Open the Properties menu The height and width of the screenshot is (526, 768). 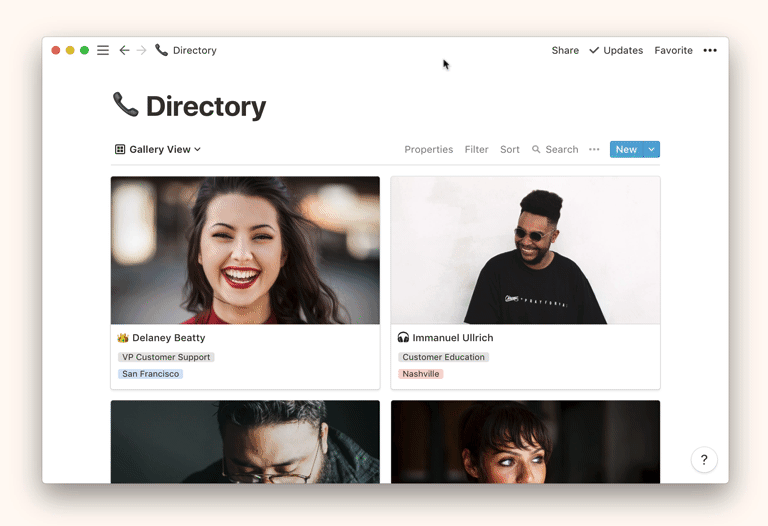click(428, 149)
